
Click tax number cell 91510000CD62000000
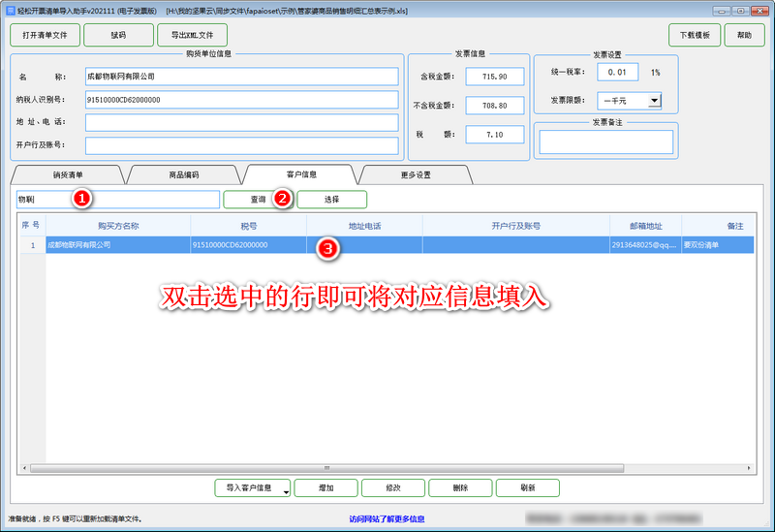coord(249,245)
